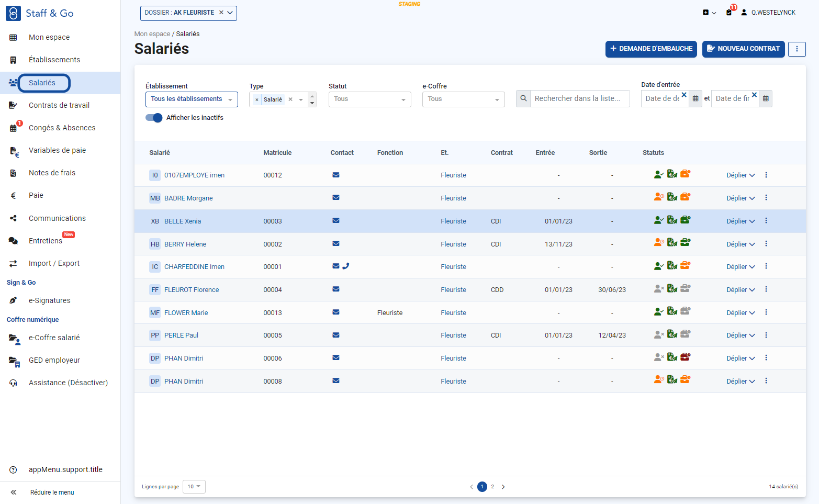The width and height of the screenshot is (819, 504).
Task: Open the DOSSIER selector dropdown arrow
Action: click(230, 13)
